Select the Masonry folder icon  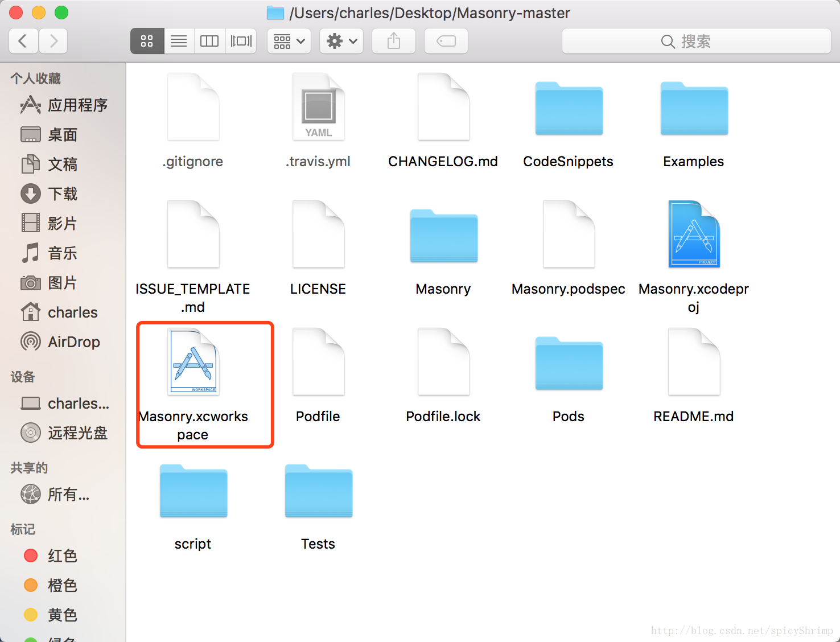coord(444,236)
